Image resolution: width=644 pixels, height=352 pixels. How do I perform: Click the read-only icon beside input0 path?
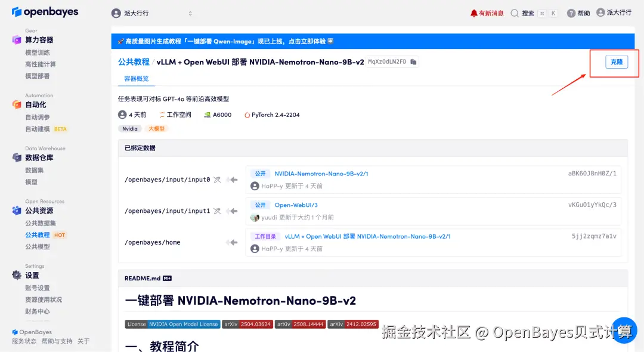(217, 180)
